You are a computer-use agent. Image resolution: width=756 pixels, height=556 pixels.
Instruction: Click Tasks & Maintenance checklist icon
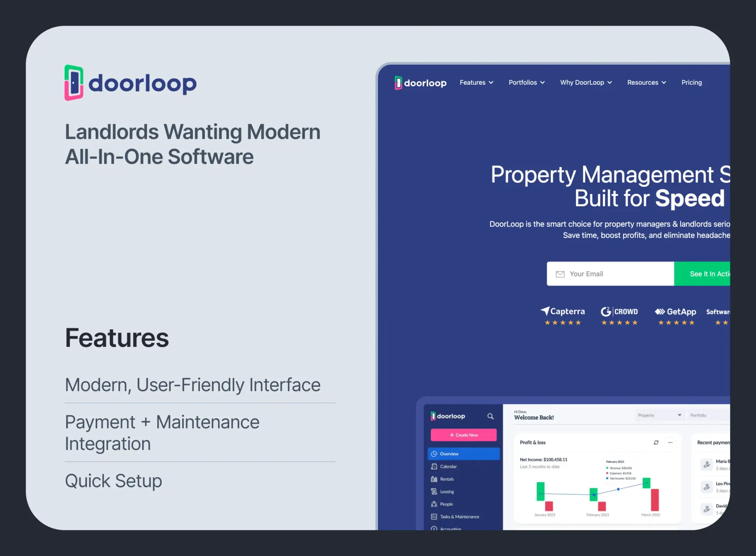point(434,516)
